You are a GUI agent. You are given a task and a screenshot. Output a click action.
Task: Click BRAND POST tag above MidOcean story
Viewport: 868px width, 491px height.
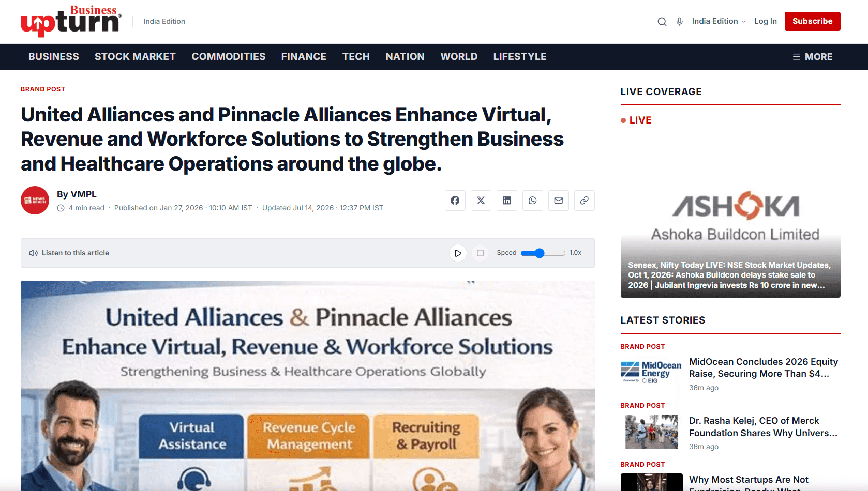click(x=642, y=347)
